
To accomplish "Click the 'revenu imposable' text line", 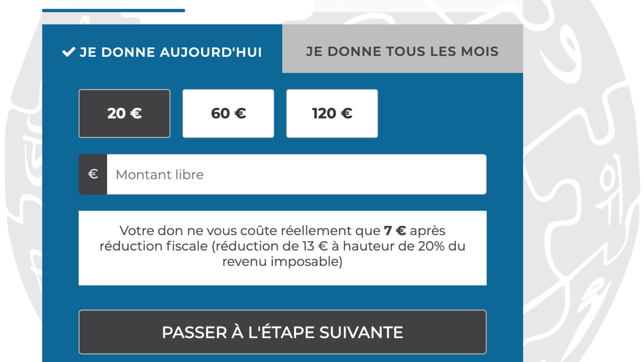I will tap(282, 261).
